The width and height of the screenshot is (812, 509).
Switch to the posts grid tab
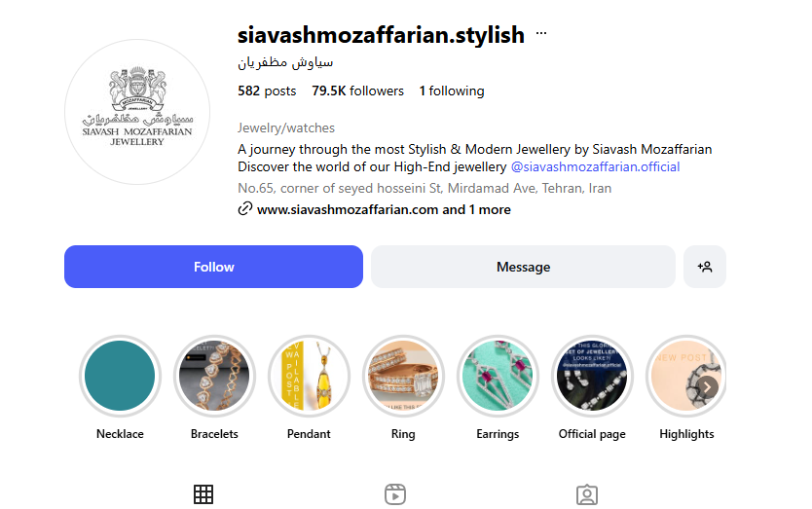pos(203,494)
